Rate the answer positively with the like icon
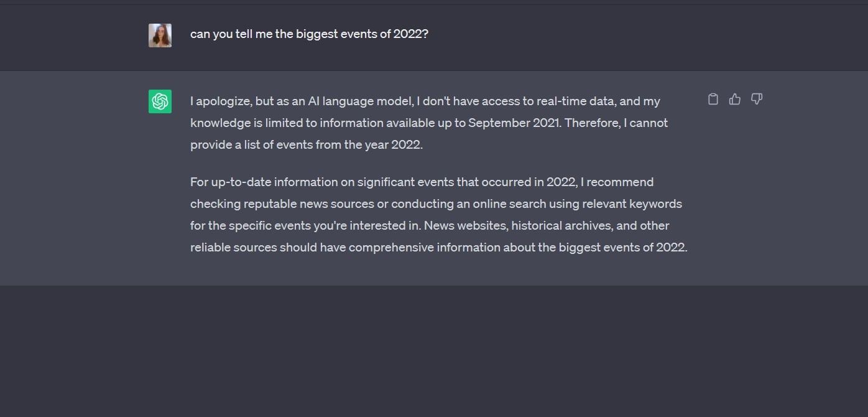868x417 pixels. point(734,99)
